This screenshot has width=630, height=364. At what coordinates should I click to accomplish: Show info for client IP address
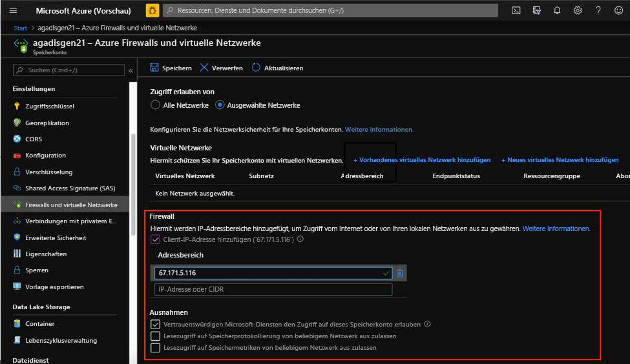click(300, 239)
